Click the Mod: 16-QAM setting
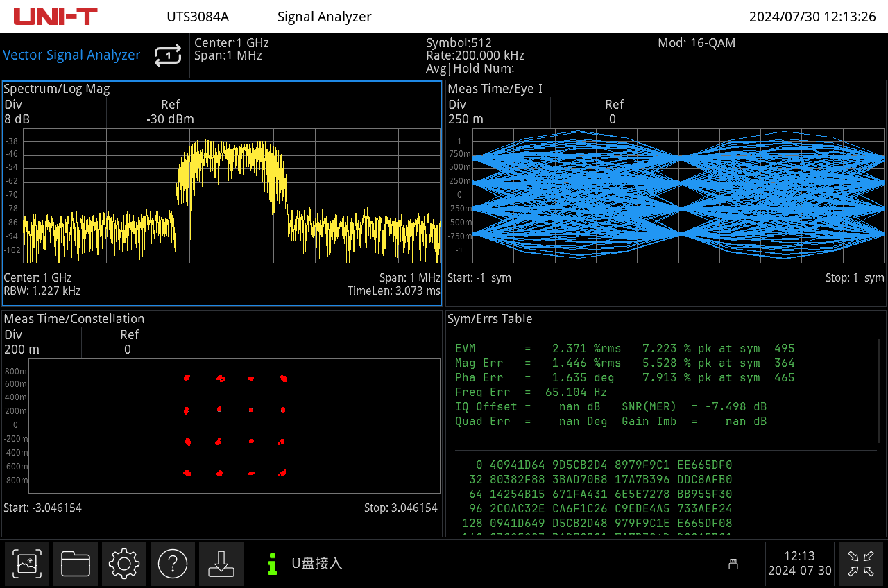 tap(696, 43)
